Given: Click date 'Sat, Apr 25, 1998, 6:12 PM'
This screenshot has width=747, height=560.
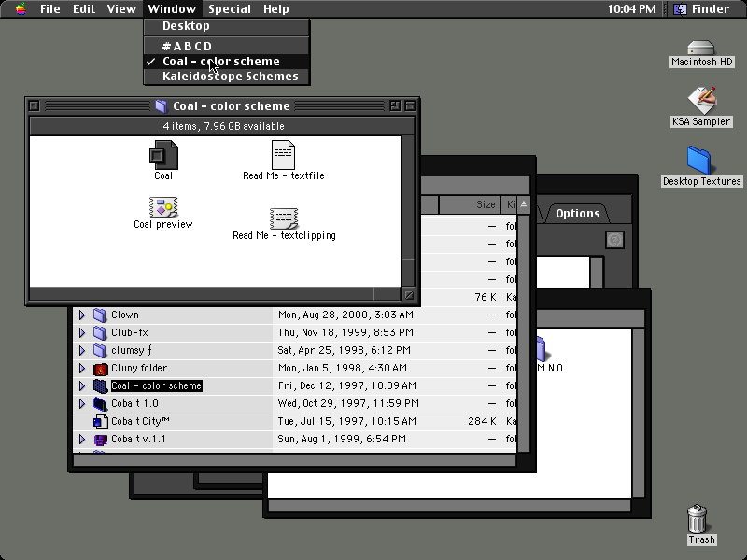Looking at the screenshot, I should tap(344, 351).
